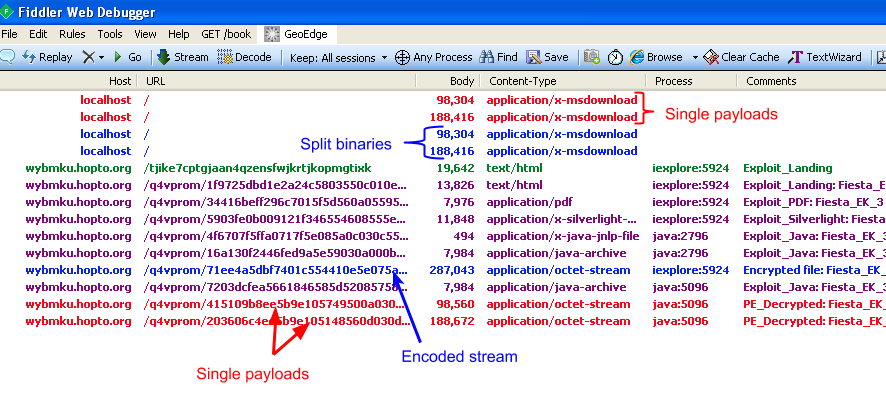The width and height of the screenshot is (886, 394).
Task: Select the application/x-silverlight session row
Action: [x=443, y=219]
